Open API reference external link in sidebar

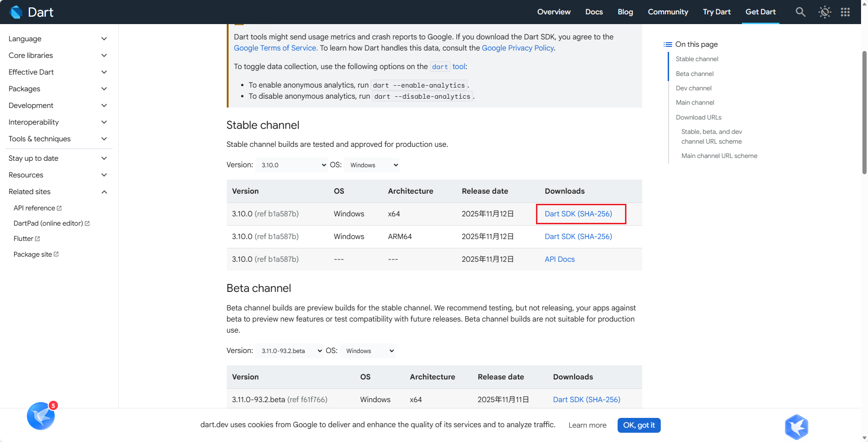(38, 208)
